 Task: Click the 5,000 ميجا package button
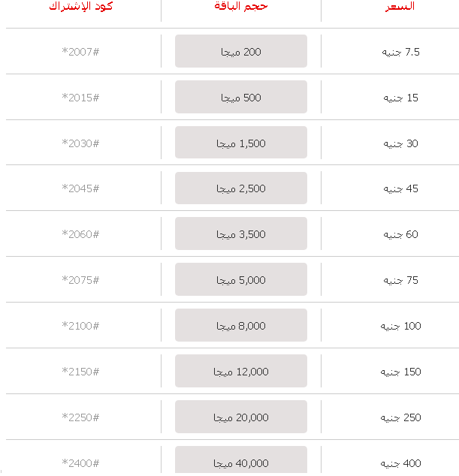[241, 280]
